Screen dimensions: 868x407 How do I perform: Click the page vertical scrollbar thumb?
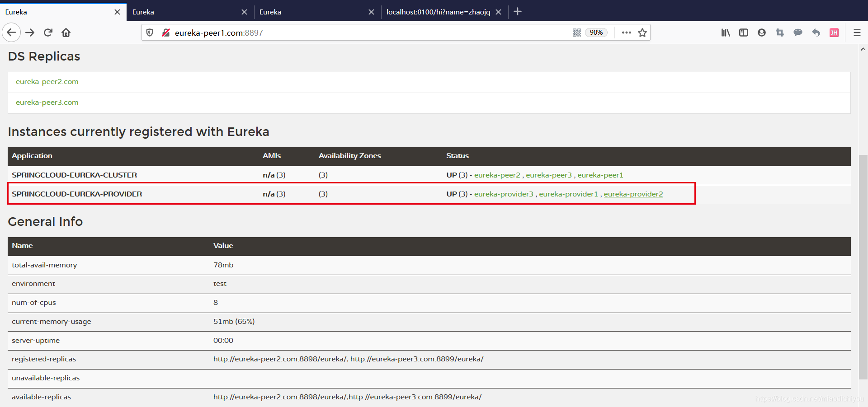(863, 267)
